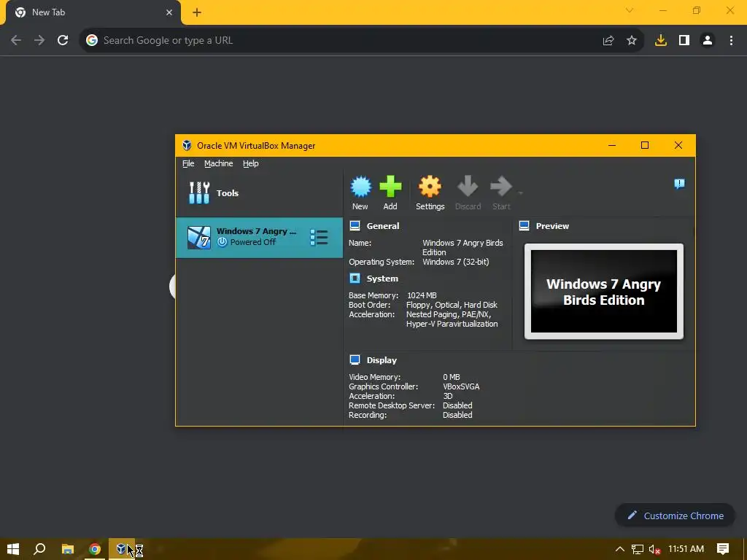Toggle Chrome side panel icon
The width and height of the screenshot is (747, 560).
pyautogui.click(x=684, y=41)
